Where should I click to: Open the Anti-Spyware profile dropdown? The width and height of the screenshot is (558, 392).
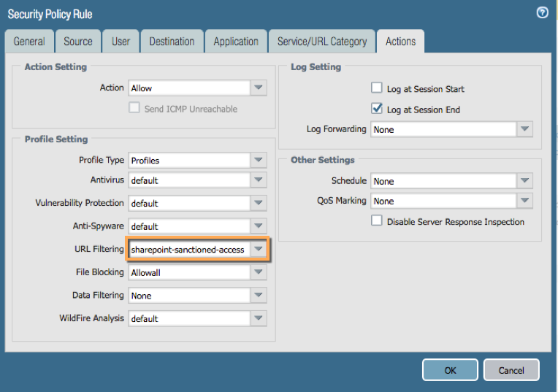coord(258,226)
